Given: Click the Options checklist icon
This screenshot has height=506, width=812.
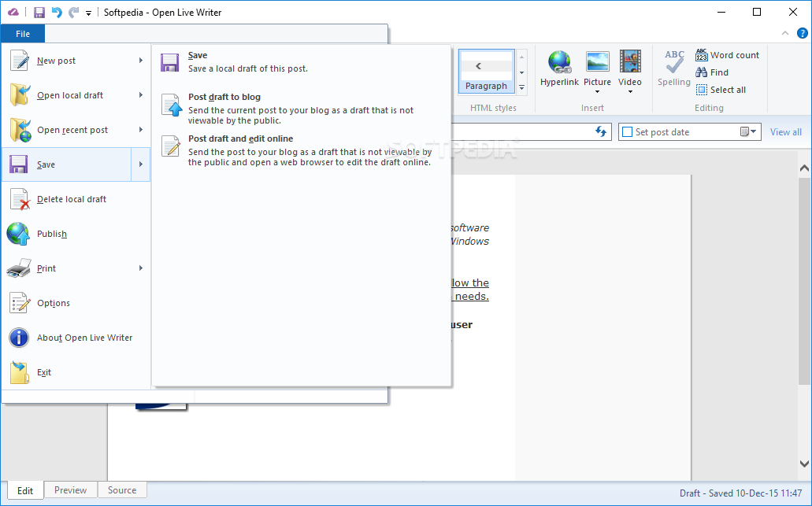Looking at the screenshot, I should point(20,303).
